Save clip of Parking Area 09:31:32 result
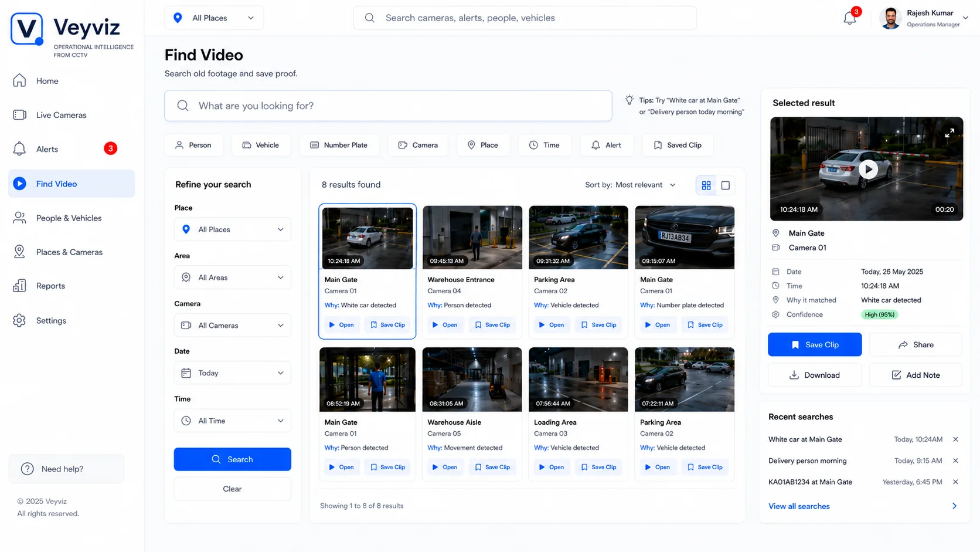This screenshot has width=980, height=552. [598, 325]
